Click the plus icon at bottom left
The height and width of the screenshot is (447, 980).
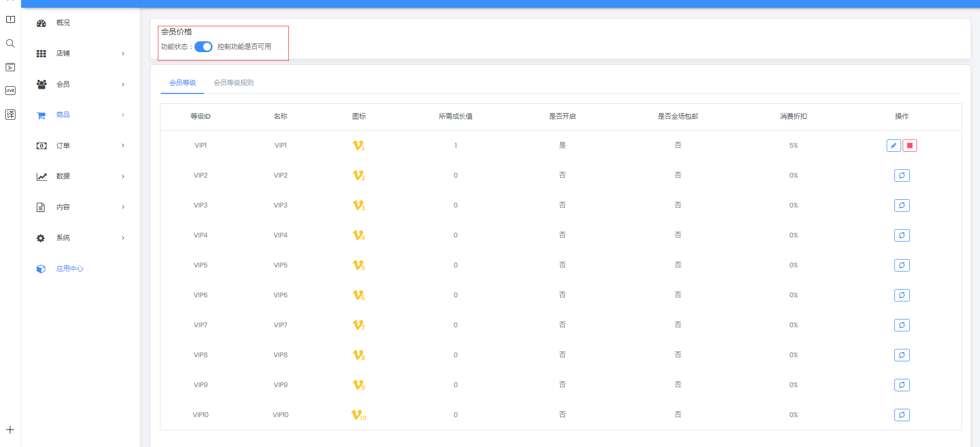[10, 429]
